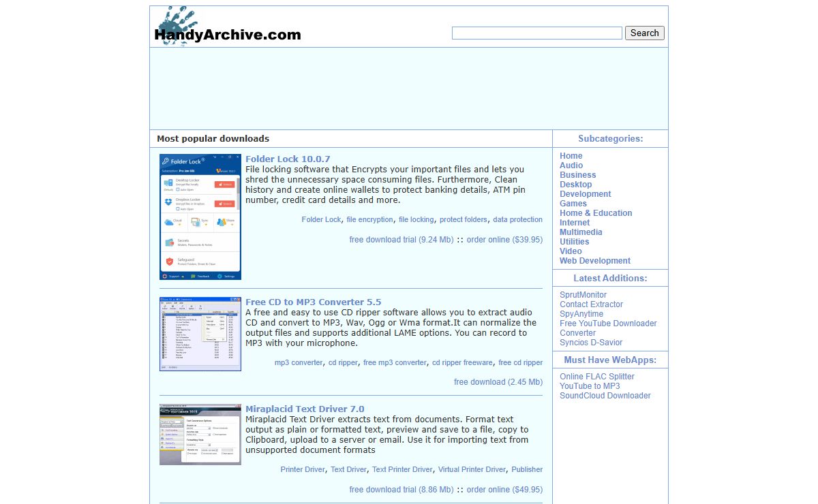Open the Desktop subcategory
The image size is (818, 504).
tap(576, 185)
